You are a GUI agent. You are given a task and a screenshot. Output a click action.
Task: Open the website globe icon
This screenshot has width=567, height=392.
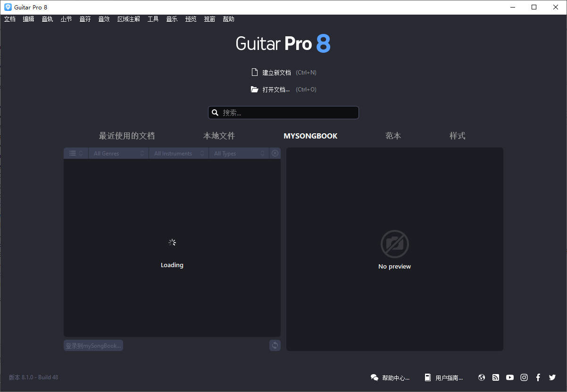click(482, 377)
